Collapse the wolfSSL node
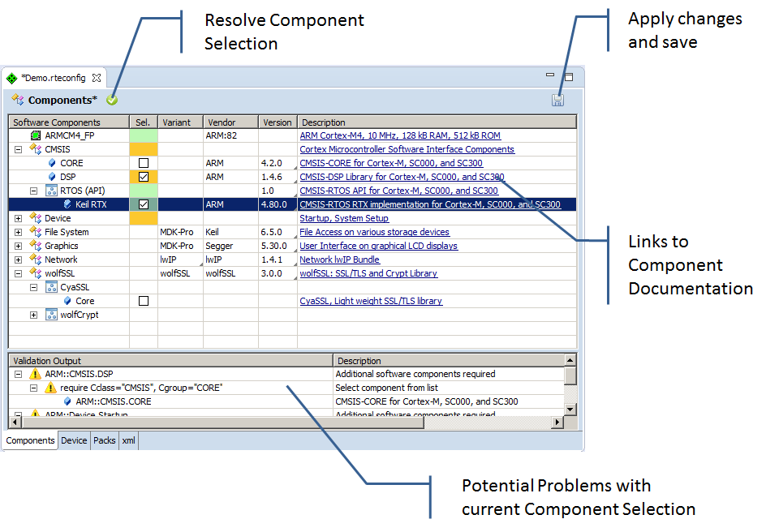 click(18, 274)
